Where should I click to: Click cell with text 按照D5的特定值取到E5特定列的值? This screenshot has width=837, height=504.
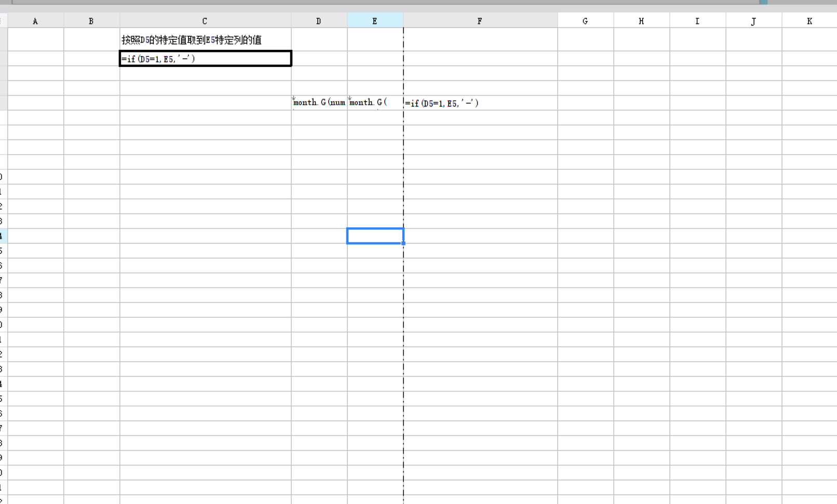[205, 39]
